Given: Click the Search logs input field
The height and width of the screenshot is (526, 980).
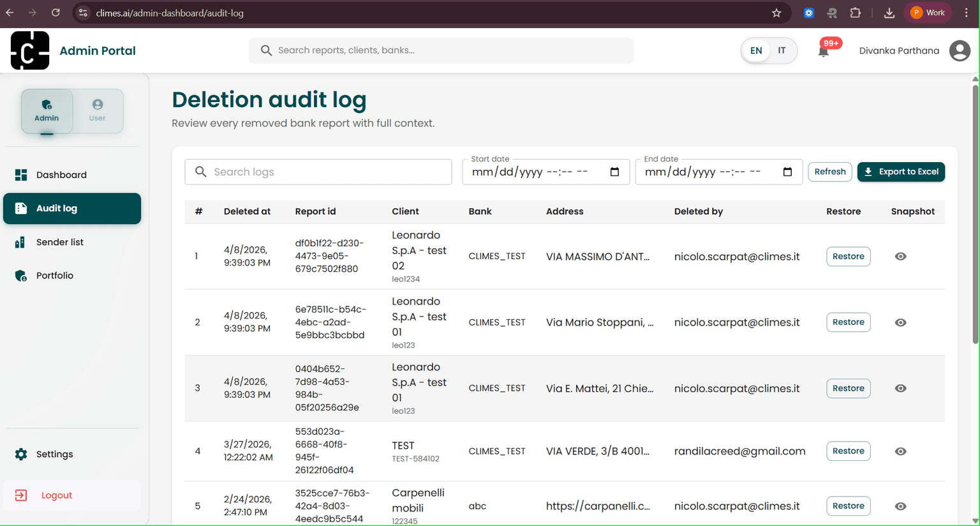Looking at the screenshot, I should 318,172.
